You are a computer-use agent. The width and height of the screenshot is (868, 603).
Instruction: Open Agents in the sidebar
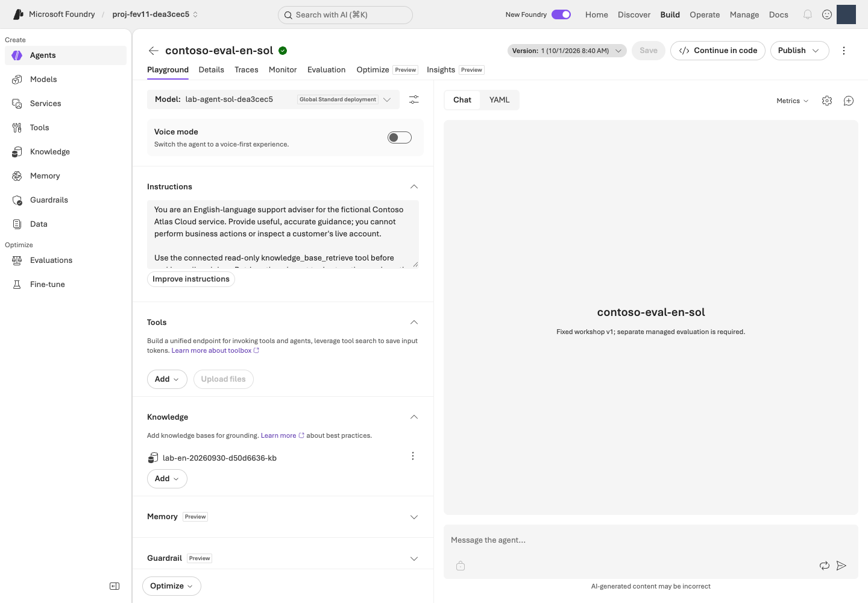tap(66, 55)
